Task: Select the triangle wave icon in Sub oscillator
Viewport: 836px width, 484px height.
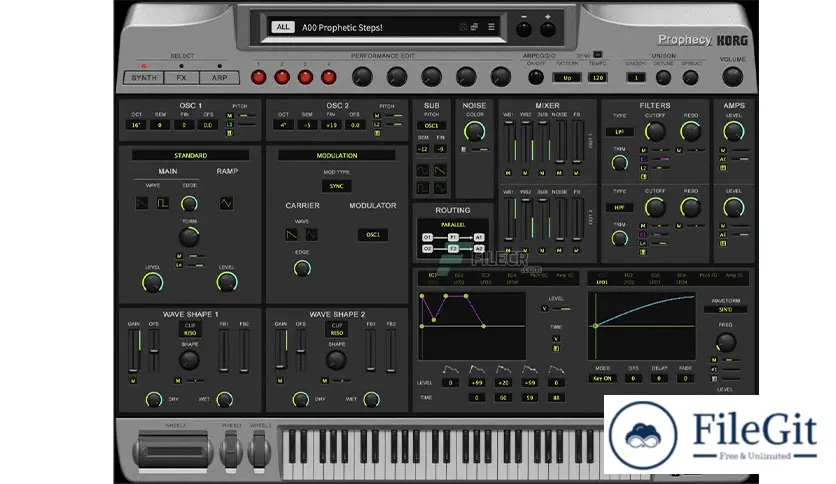Action: 440,188
